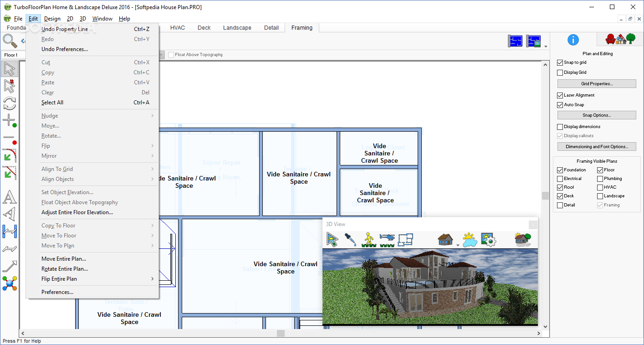This screenshot has height=345, width=644.
Task: Pick the slanted text tool (tilted A)
Action: 9,214
